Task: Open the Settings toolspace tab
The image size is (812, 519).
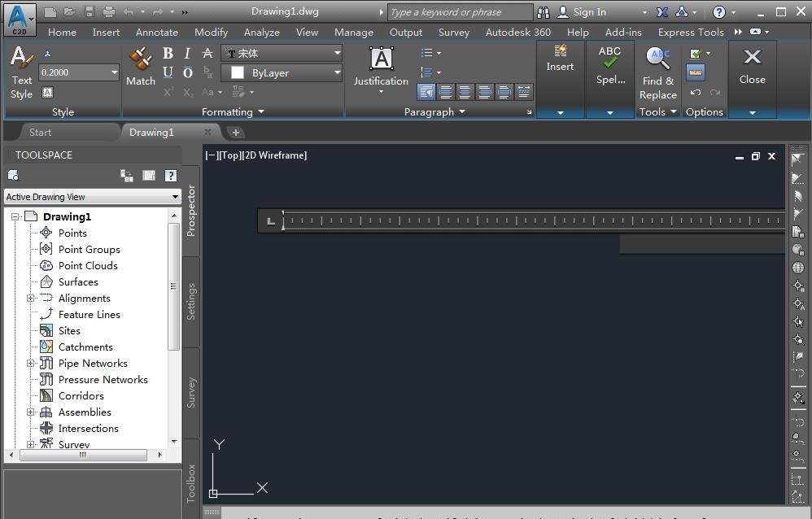Action: tap(191, 302)
